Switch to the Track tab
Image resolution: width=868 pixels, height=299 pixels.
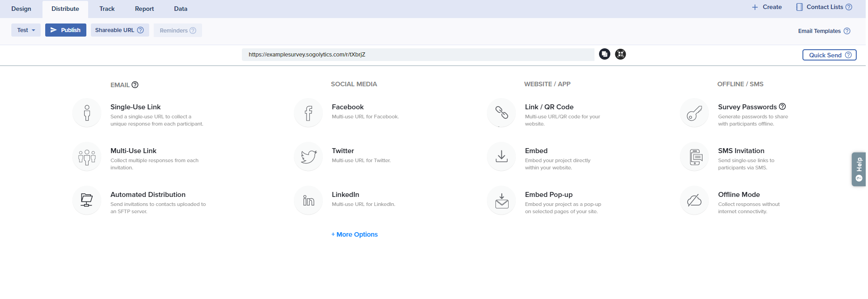click(107, 9)
